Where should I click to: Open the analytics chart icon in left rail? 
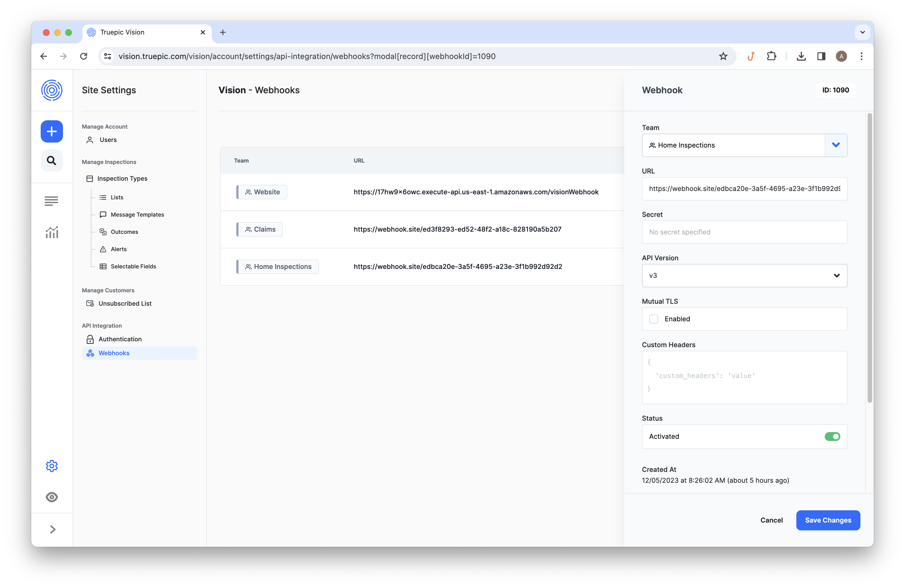pos(52,232)
